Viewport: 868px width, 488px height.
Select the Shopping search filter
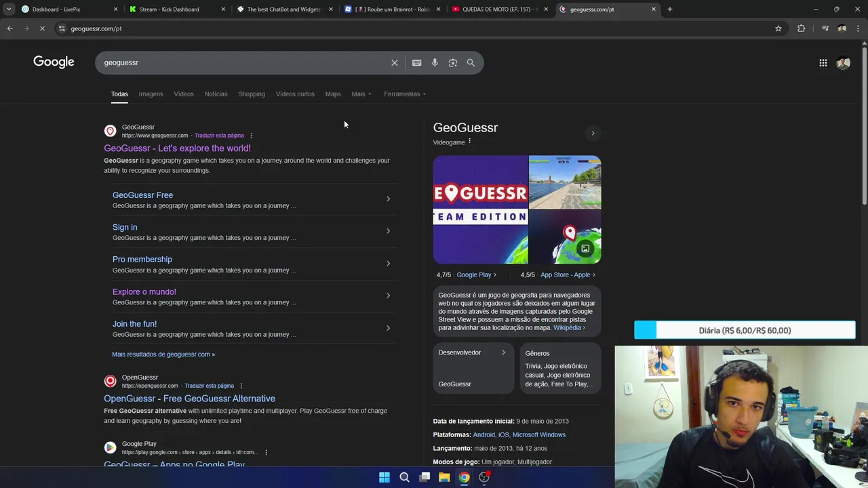(x=252, y=94)
